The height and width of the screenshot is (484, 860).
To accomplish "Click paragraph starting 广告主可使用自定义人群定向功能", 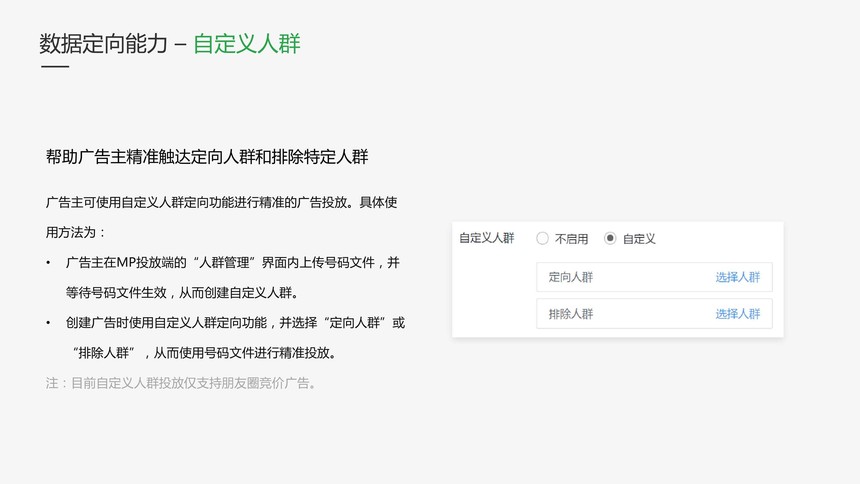I will coord(221,202).
